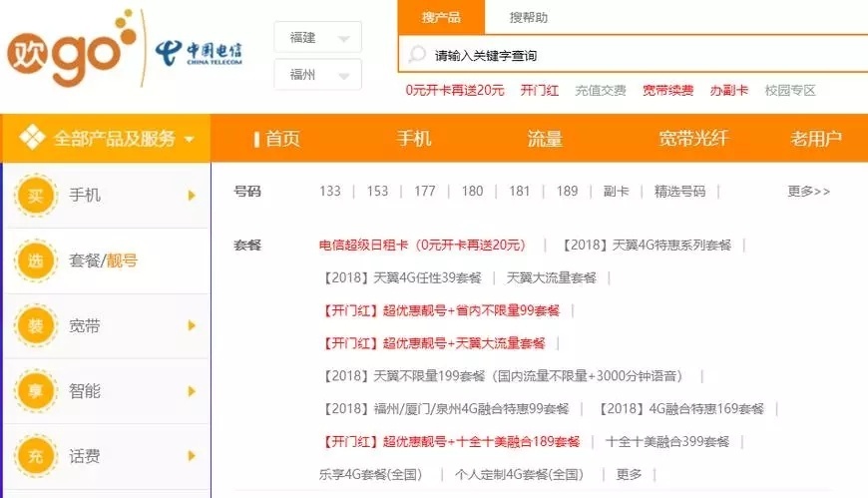
Task: Click the 买 circle icon beside 手机
Action: (x=36, y=196)
